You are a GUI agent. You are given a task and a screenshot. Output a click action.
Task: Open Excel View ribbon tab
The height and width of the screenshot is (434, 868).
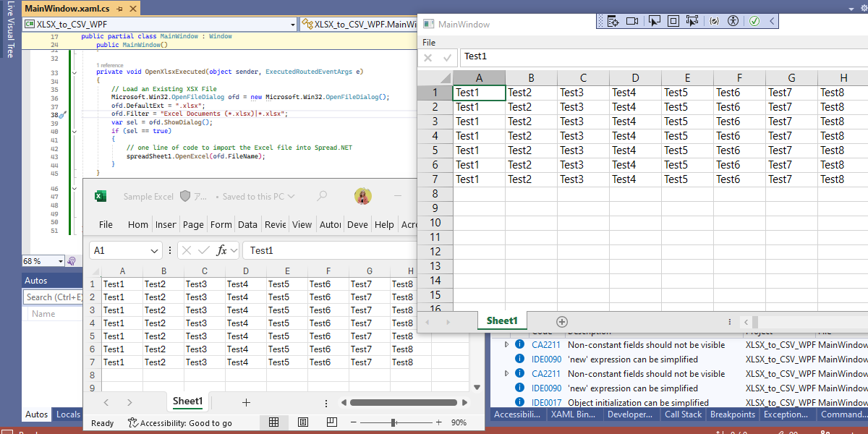pyautogui.click(x=302, y=224)
